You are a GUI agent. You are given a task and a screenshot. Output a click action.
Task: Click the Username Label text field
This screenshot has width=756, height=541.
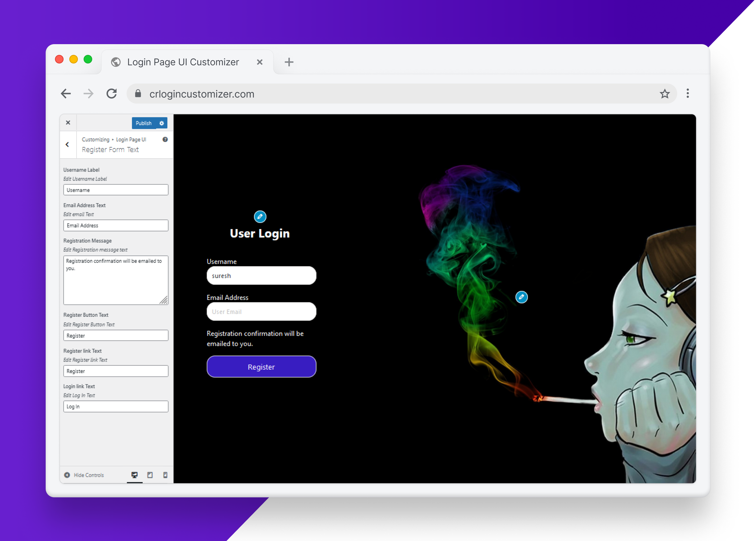(116, 190)
